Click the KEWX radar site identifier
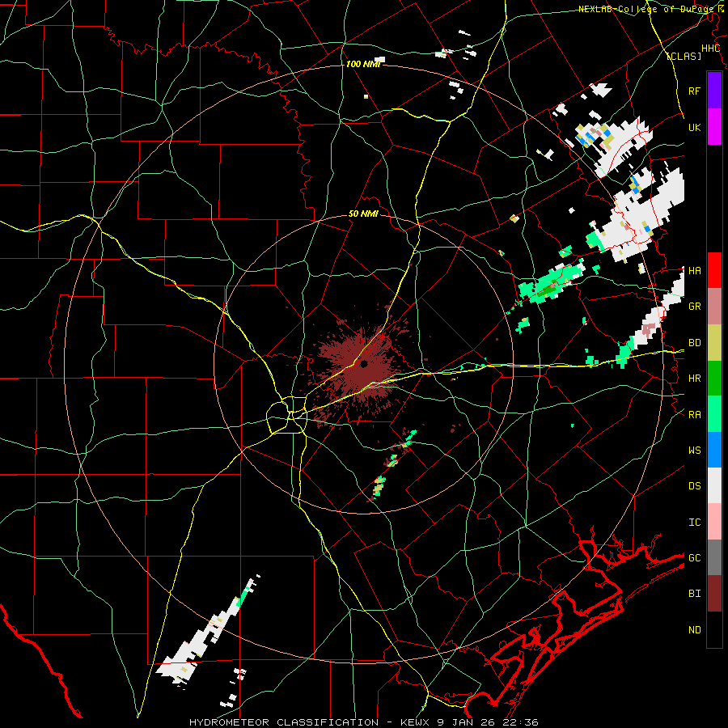This screenshot has width=728, height=728. click(x=414, y=722)
